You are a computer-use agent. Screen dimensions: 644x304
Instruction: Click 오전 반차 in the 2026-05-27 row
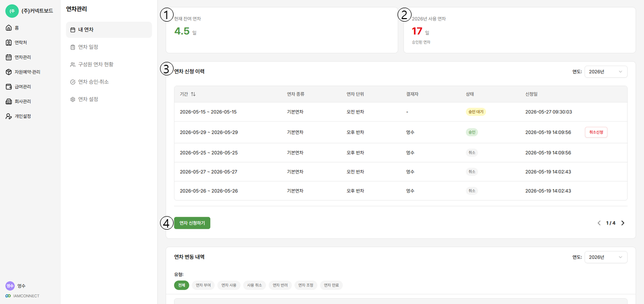coord(355,172)
